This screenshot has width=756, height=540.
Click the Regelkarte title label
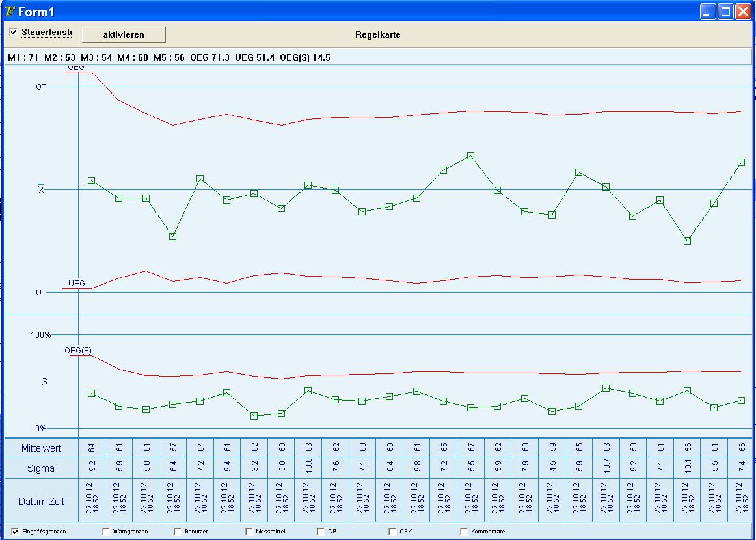[x=377, y=34]
